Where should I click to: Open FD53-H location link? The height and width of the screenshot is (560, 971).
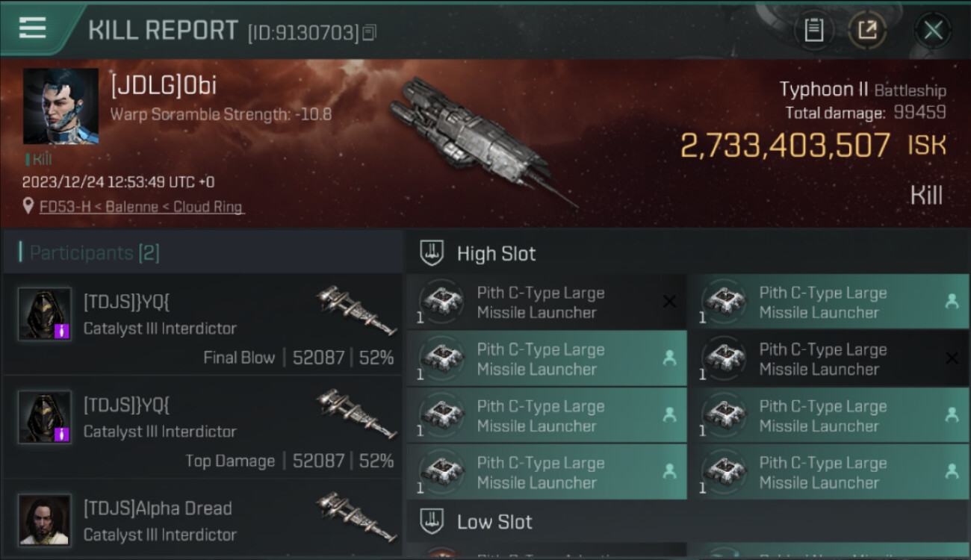point(141,207)
